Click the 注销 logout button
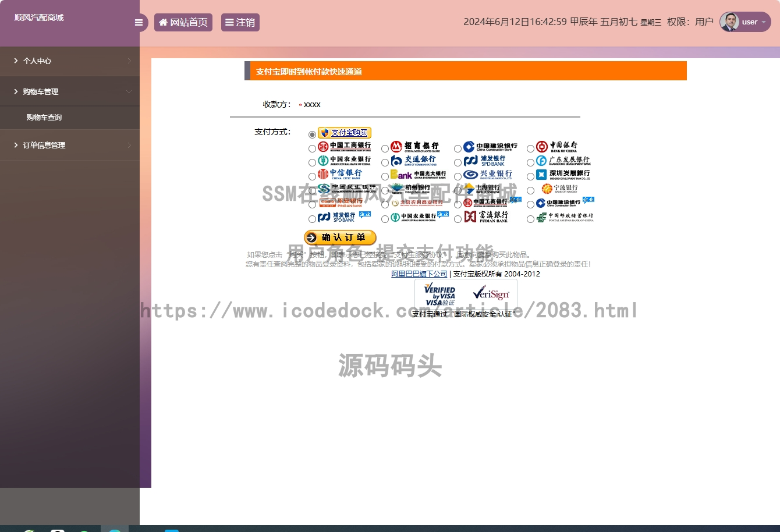The image size is (780, 532). [x=240, y=23]
